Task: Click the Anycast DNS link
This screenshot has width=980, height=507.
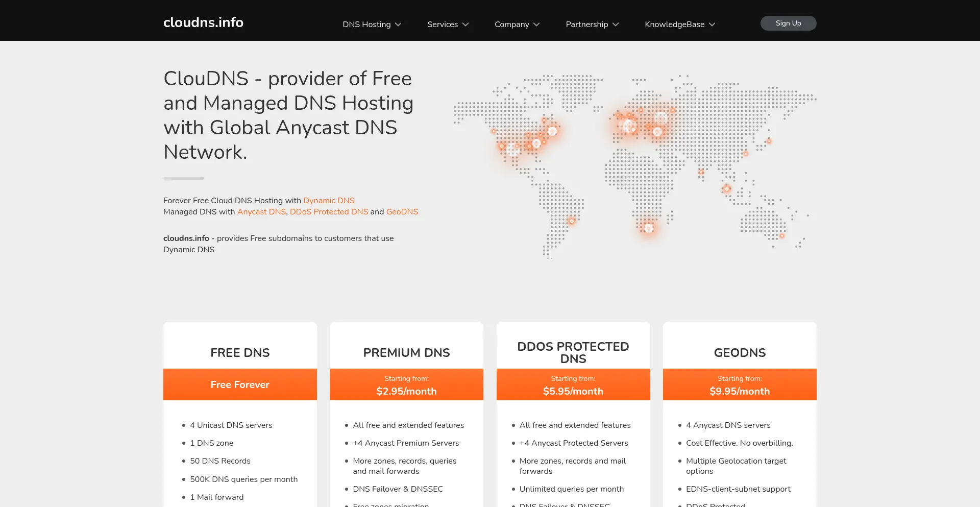Action: (x=261, y=211)
